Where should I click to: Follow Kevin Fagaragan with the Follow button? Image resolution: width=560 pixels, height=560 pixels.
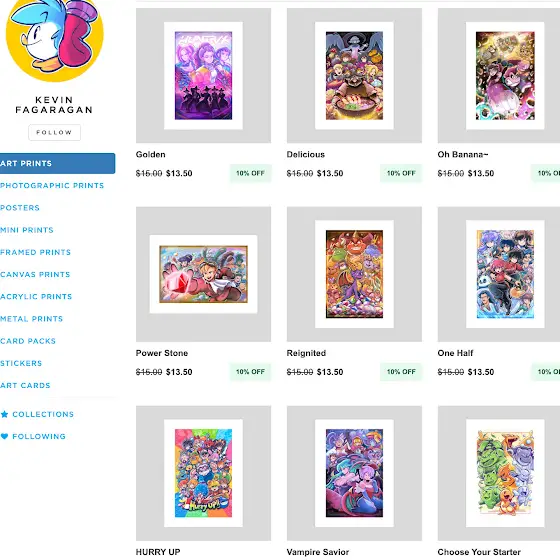[54, 132]
